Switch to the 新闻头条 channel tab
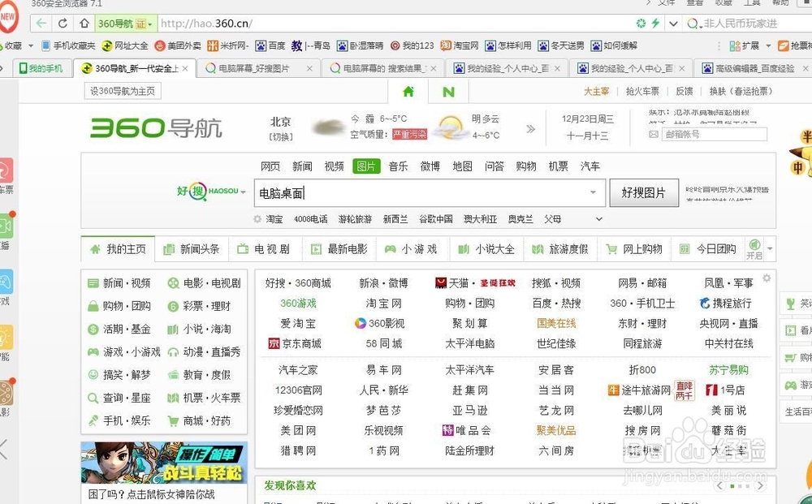Screen dimensions: 812x504 (192, 249)
